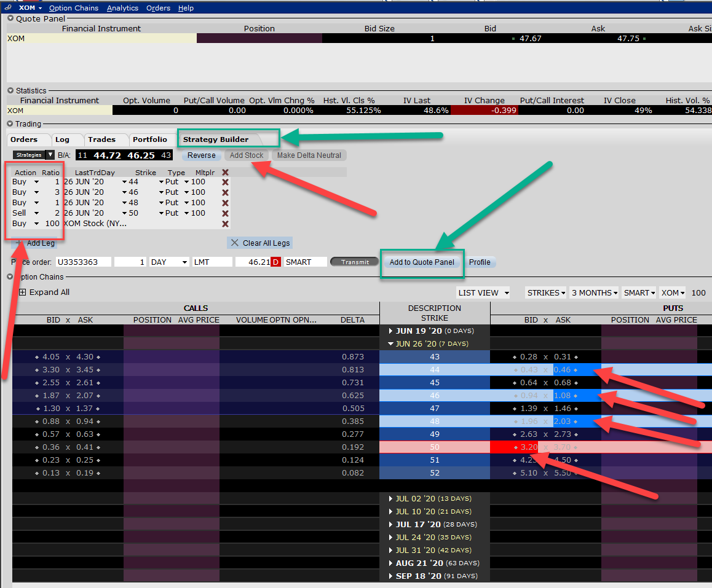The width and height of the screenshot is (712, 588).
Task: Delete the 44 strike put leg
Action: coord(225,182)
